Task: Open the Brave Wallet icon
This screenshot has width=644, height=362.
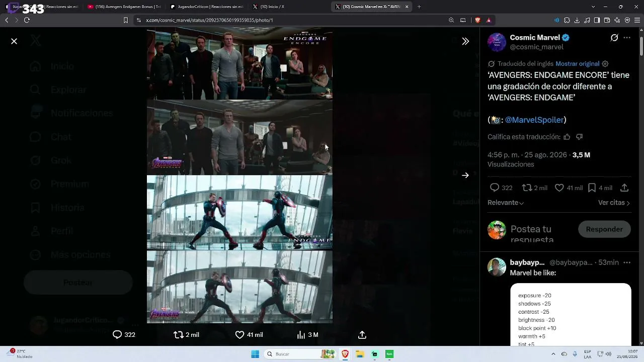Action: tap(607, 20)
